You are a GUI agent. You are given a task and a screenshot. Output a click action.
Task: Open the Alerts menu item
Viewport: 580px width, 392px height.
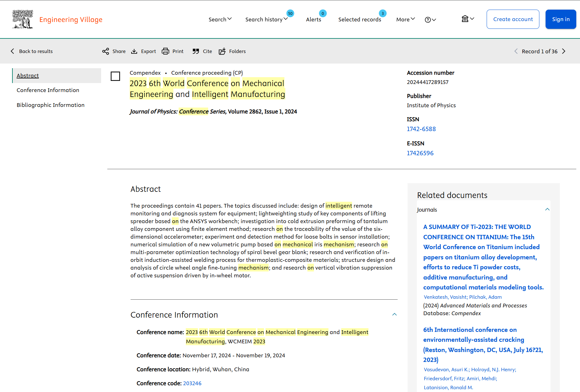(314, 20)
